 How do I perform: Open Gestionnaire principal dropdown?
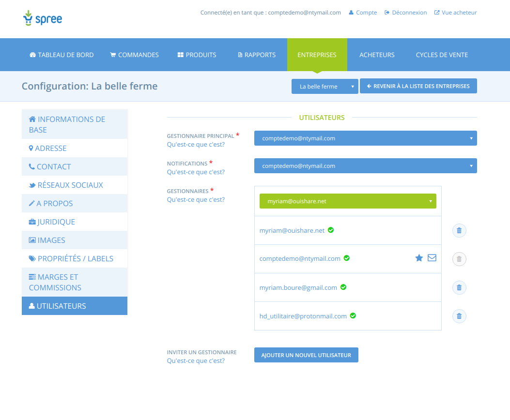(366, 138)
